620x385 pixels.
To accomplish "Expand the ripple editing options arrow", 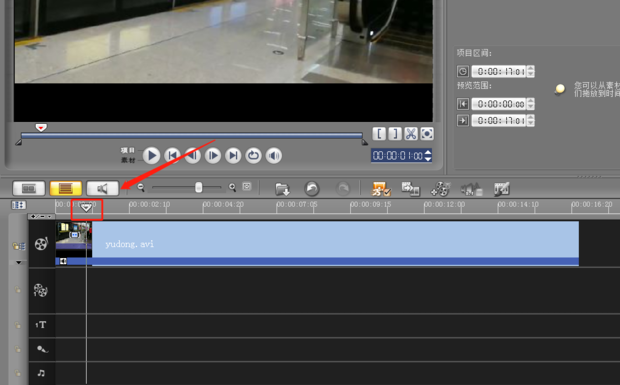I will [19, 262].
